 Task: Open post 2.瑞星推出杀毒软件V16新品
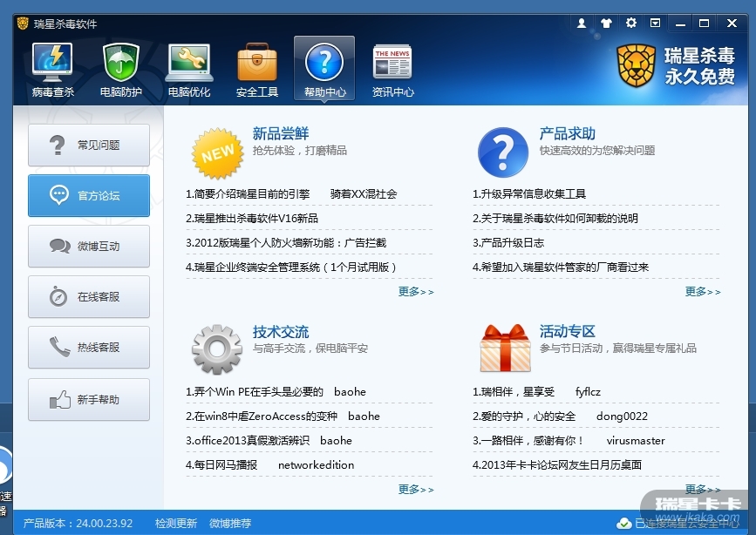[252, 219]
